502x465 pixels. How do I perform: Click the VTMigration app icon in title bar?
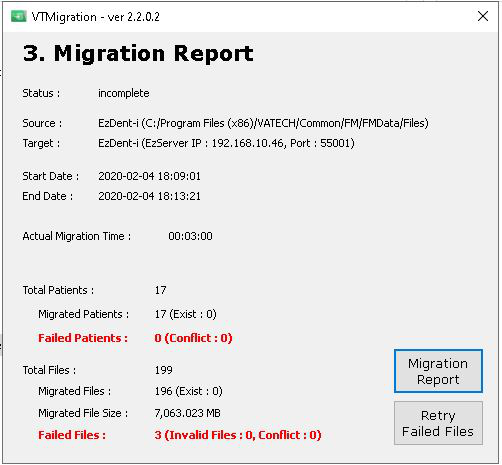point(18,16)
